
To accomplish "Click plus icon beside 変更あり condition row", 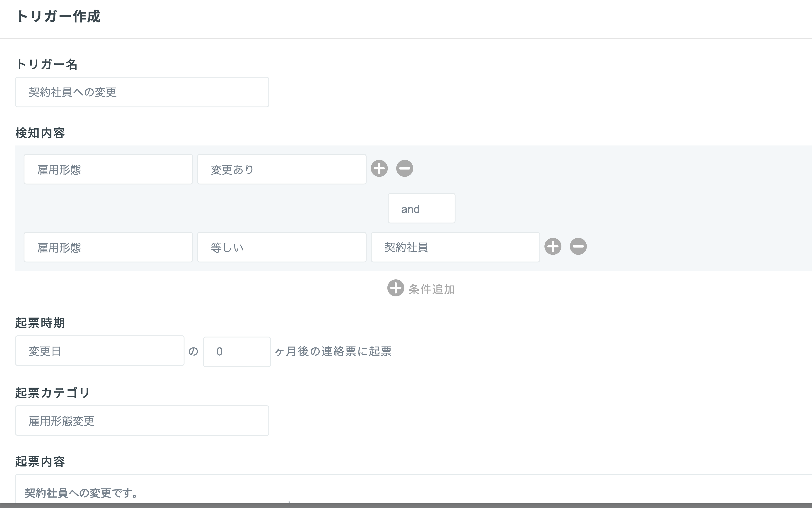I will tap(379, 168).
